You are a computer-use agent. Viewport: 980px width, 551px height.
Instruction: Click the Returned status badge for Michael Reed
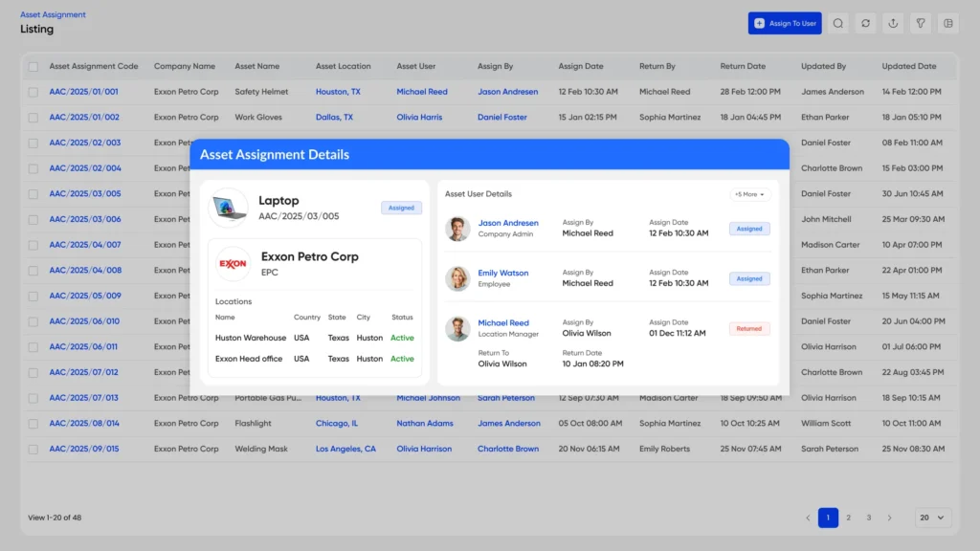coord(749,329)
